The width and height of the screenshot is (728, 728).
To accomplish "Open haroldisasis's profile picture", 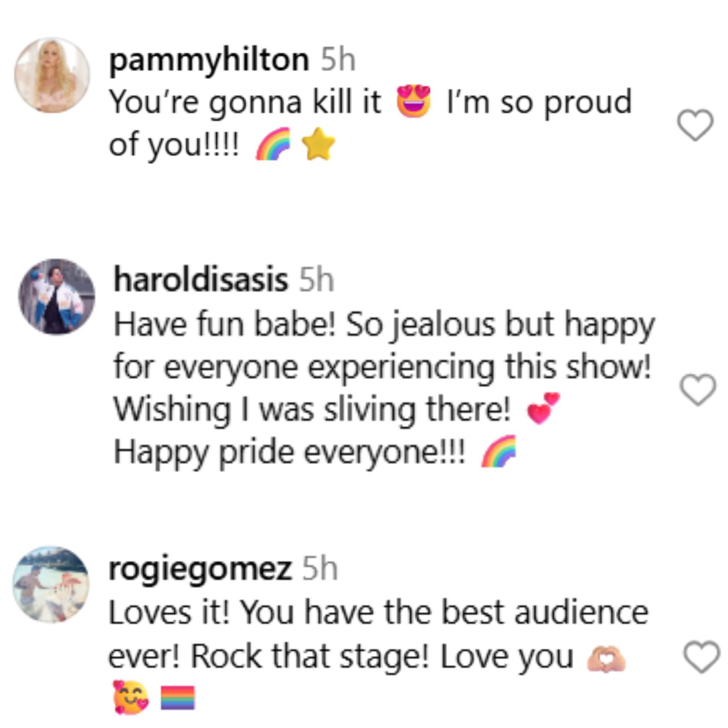I will [x=56, y=297].
